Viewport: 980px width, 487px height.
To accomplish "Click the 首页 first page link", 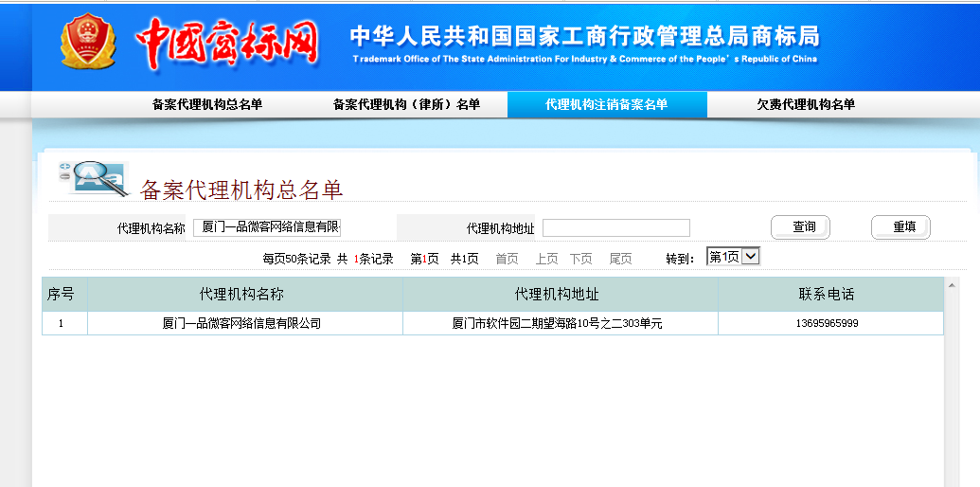I will (x=507, y=259).
